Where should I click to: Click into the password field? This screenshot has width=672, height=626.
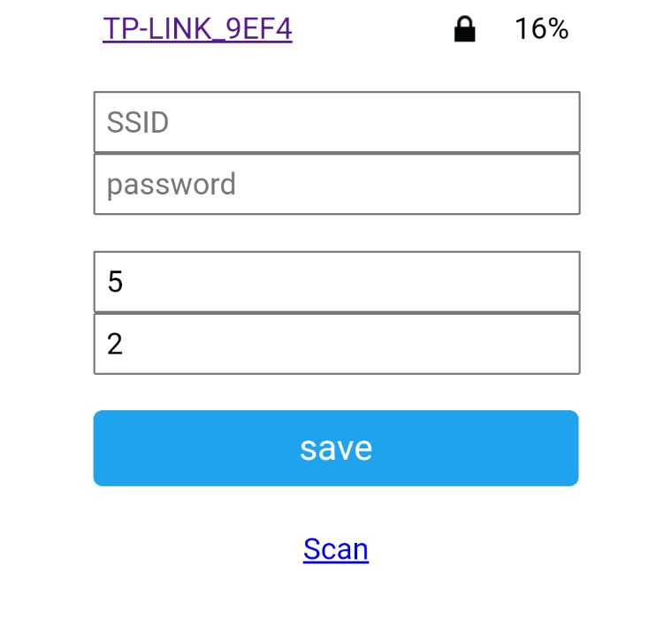coord(336,184)
